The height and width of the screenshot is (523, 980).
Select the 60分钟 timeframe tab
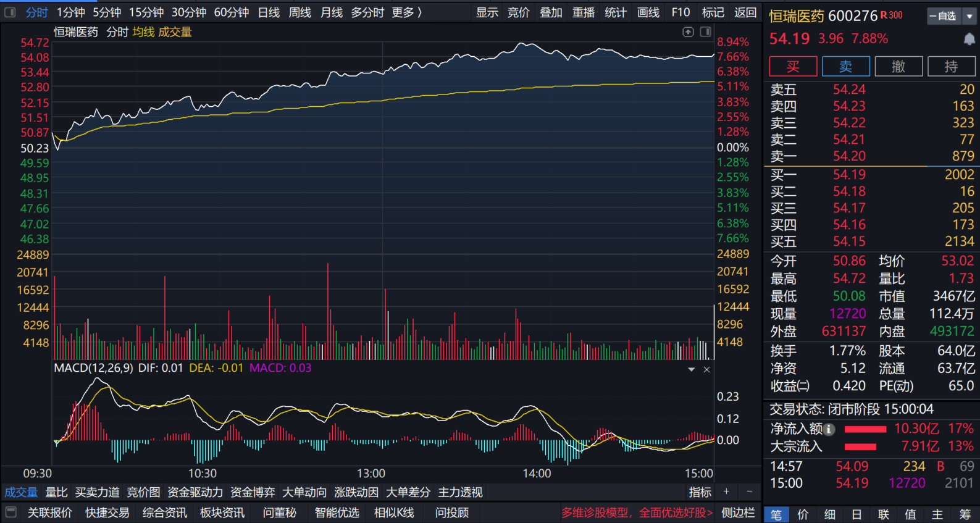pyautogui.click(x=232, y=12)
